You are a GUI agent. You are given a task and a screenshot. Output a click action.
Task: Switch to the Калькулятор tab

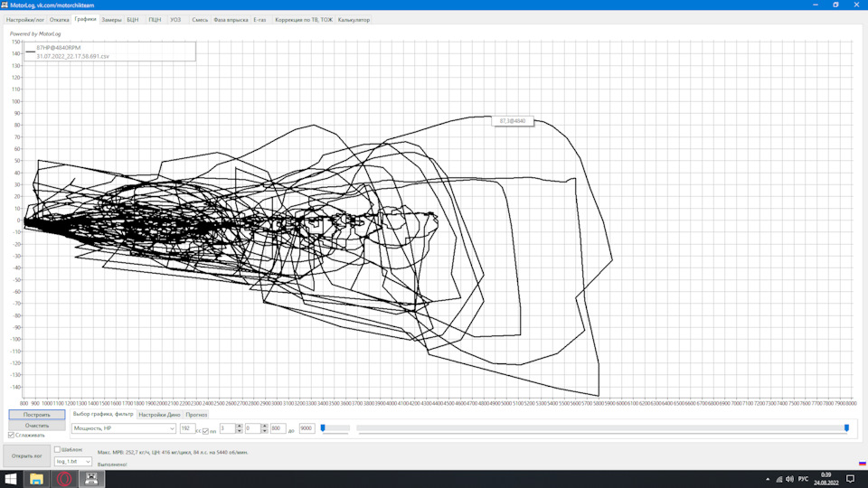coord(354,20)
